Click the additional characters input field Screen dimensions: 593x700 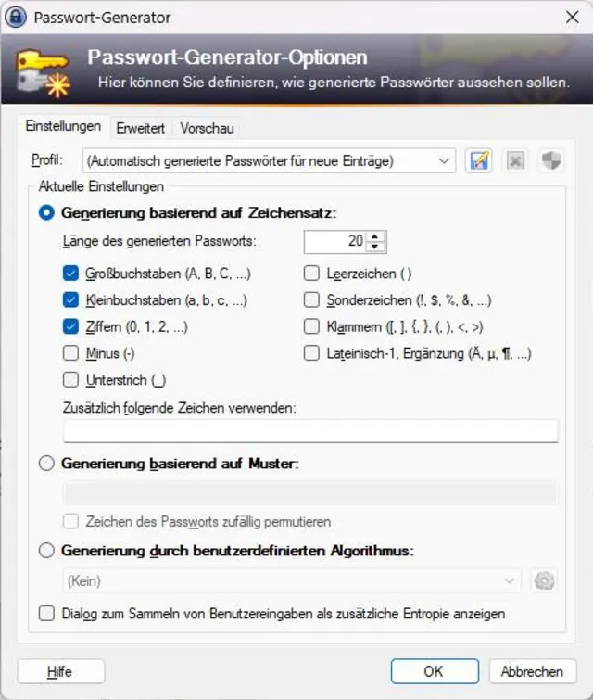click(x=310, y=431)
